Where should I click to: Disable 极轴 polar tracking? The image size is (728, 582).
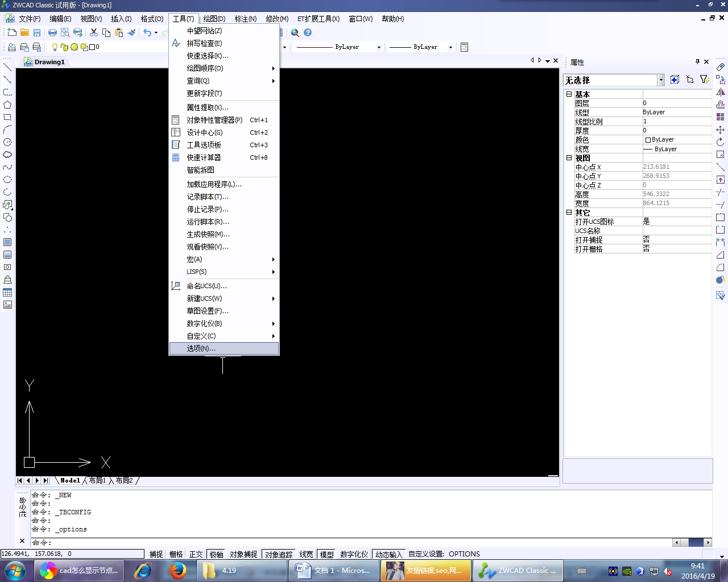(x=216, y=554)
